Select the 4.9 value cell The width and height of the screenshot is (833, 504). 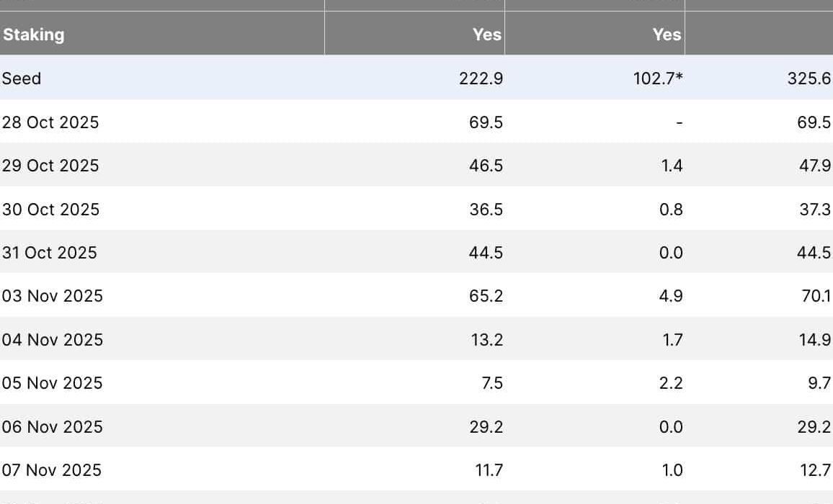671,296
